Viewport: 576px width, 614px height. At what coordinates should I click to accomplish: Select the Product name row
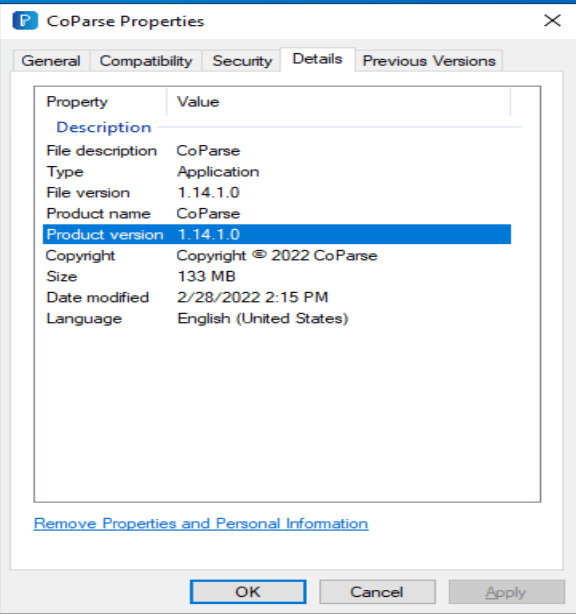point(277,214)
